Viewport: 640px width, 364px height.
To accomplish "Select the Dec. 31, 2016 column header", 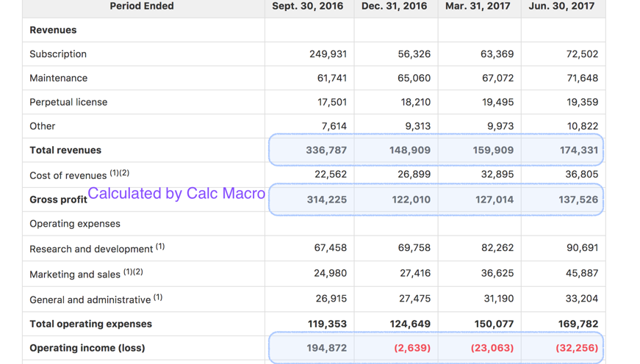I will [394, 7].
